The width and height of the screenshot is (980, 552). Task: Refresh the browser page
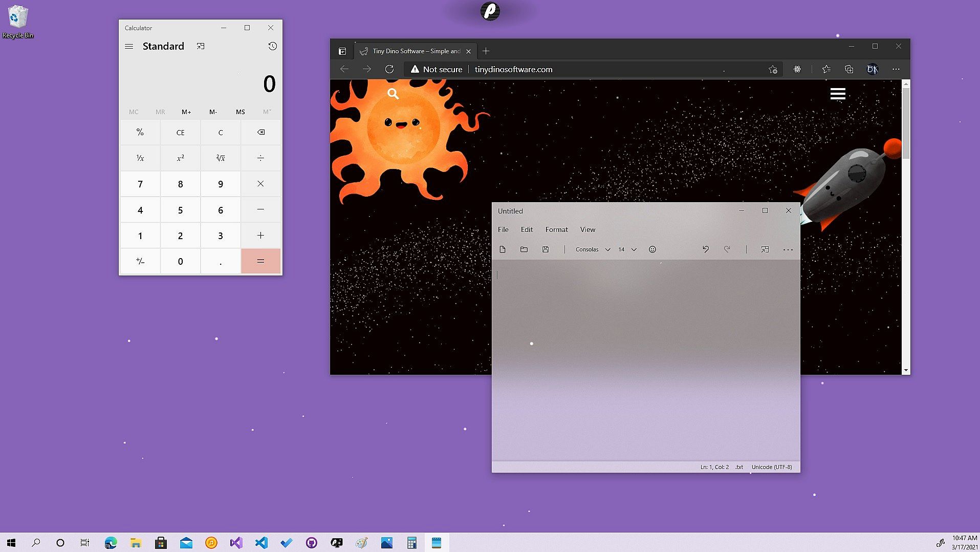389,69
